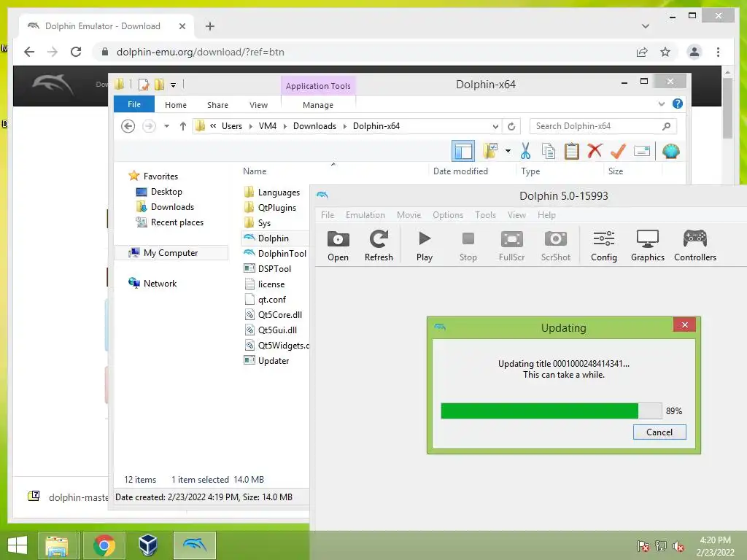This screenshot has width=747, height=560.
Task: Click the red X Delete icon in Explorer
Action: pyautogui.click(x=595, y=152)
